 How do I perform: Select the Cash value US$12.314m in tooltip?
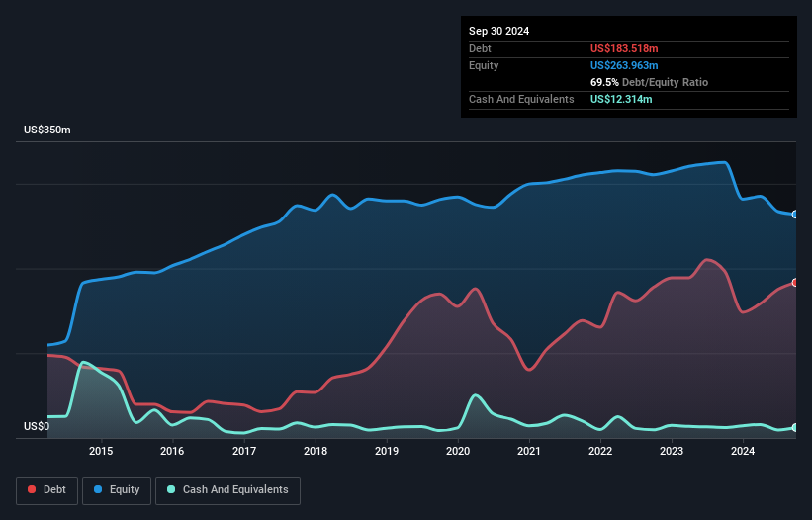point(621,99)
